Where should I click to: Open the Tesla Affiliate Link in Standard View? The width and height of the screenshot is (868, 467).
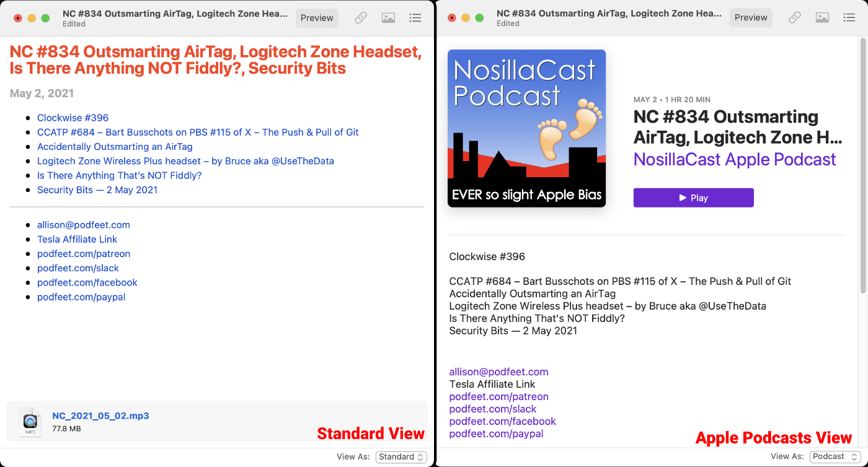pyautogui.click(x=77, y=239)
